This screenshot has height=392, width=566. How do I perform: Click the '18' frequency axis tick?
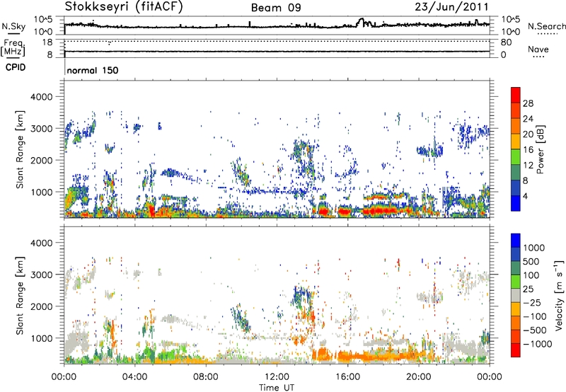pyautogui.click(x=47, y=42)
